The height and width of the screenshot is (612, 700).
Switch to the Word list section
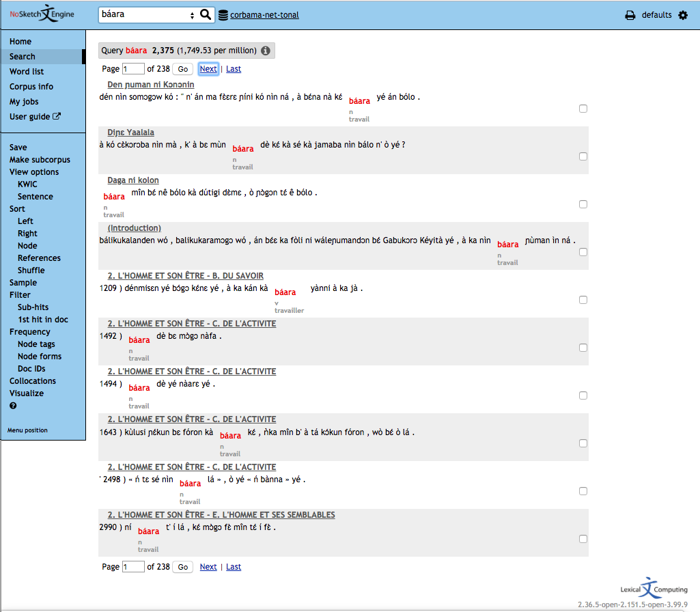pos(25,71)
